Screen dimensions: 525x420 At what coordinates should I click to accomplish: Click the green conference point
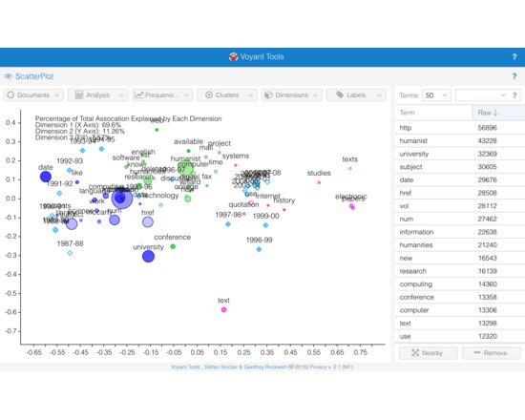tap(173, 246)
